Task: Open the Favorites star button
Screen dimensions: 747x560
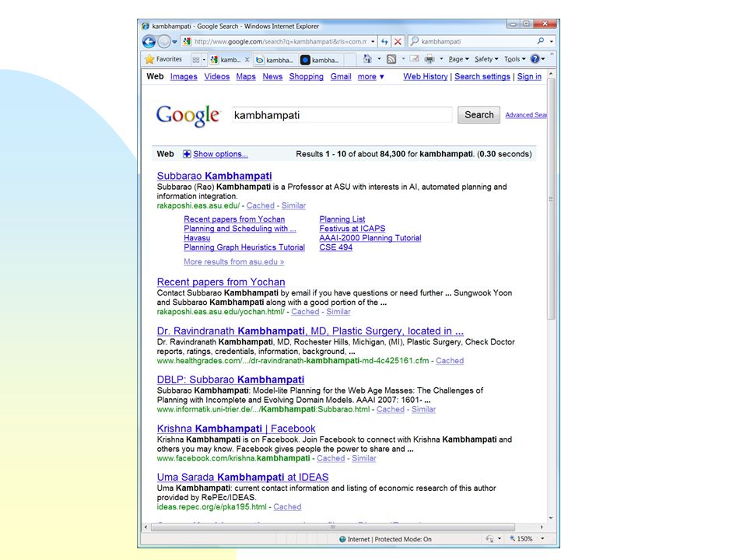Action: coord(163,59)
